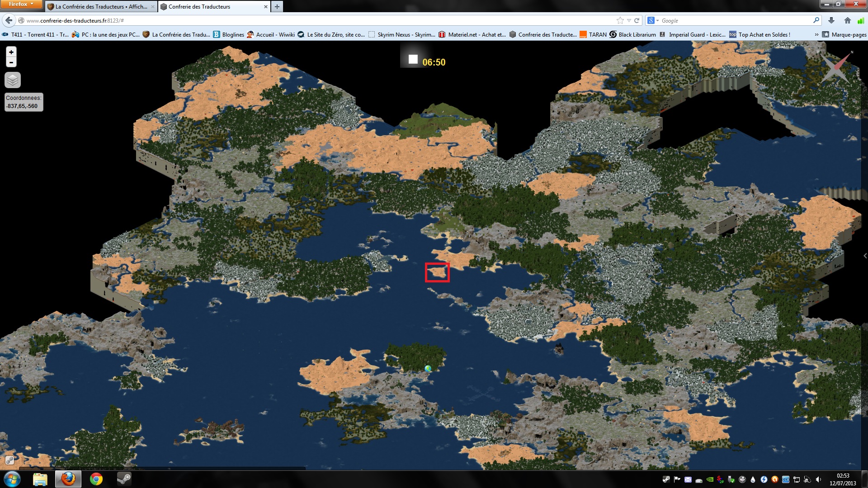The width and height of the screenshot is (868, 488).
Task: Click the mail envelope tray icon
Action: (x=688, y=479)
